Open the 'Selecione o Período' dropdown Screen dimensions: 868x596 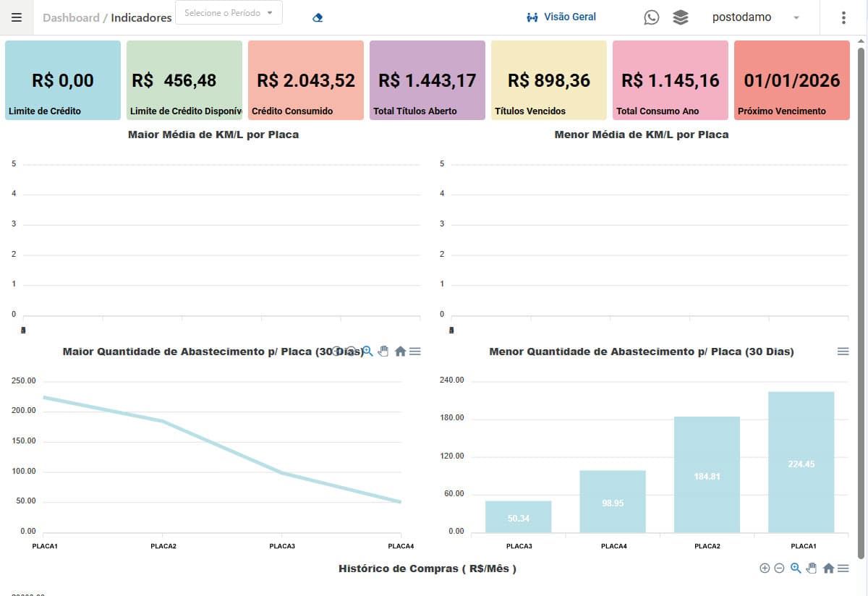pyautogui.click(x=229, y=12)
